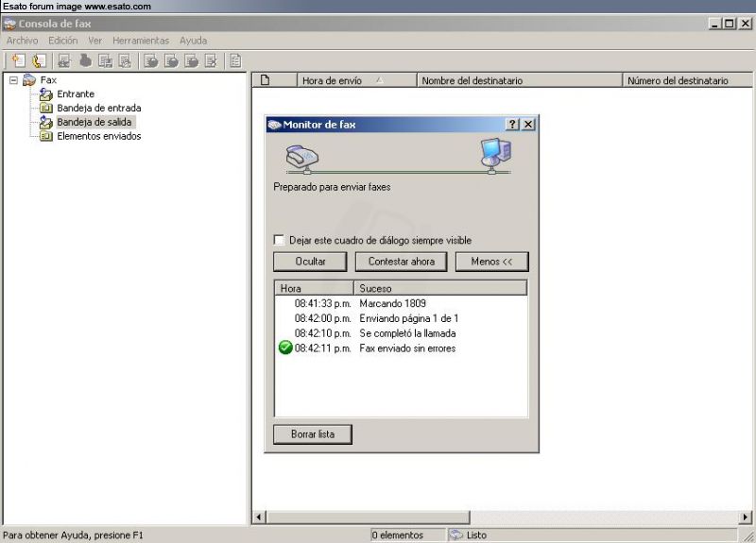756x543 pixels.
Task: Click the Contestar ahora button
Action: [x=401, y=262]
